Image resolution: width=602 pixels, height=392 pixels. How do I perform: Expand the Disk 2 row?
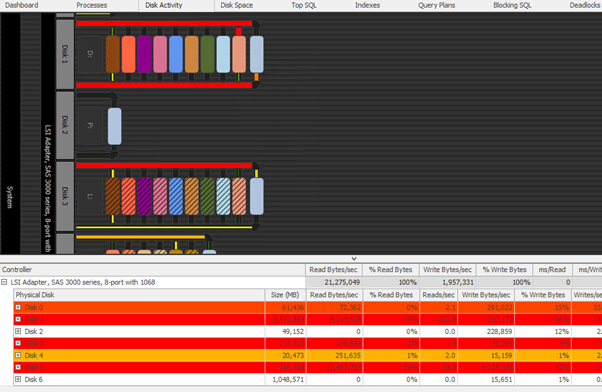(x=18, y=331)
